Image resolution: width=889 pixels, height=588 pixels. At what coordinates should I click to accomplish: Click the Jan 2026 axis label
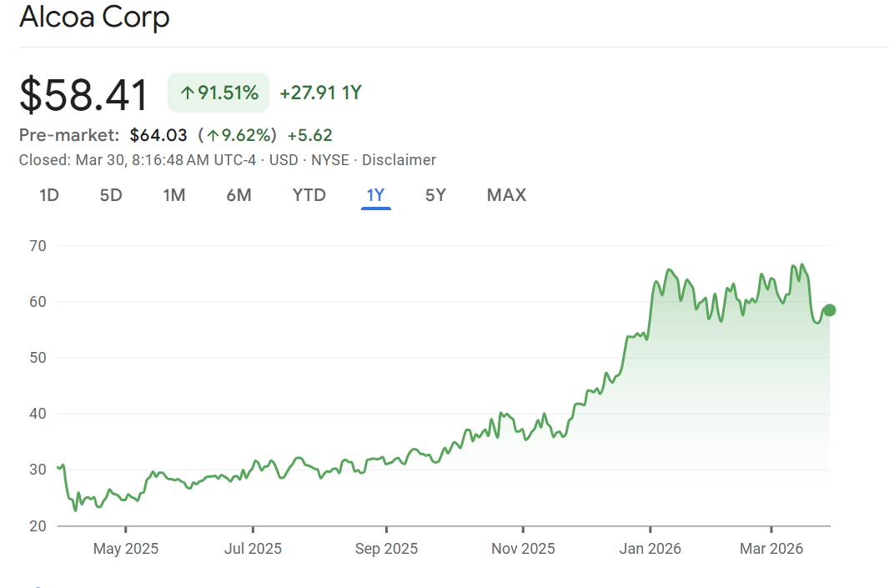[x=650, y=548]
